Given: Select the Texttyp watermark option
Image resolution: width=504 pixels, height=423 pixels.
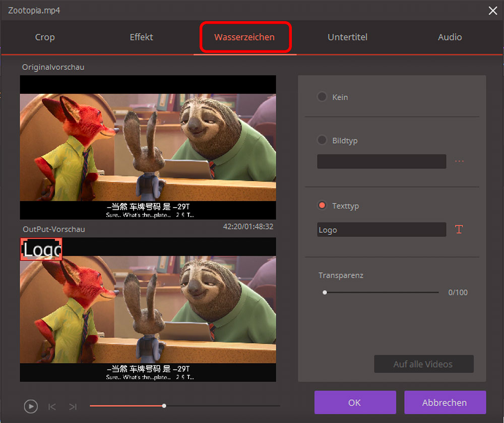Looking at the screenshot, I should [322, 205].
